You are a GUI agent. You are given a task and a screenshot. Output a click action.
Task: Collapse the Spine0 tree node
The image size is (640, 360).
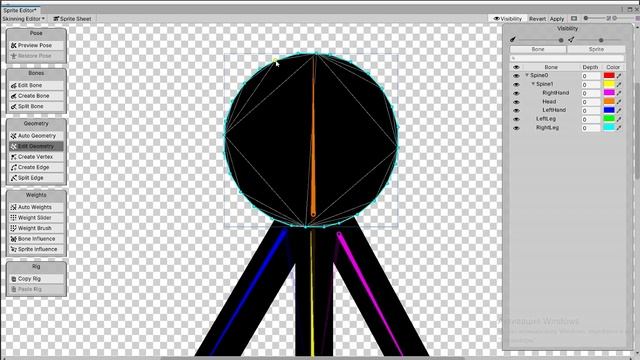(x=527, y=75)
